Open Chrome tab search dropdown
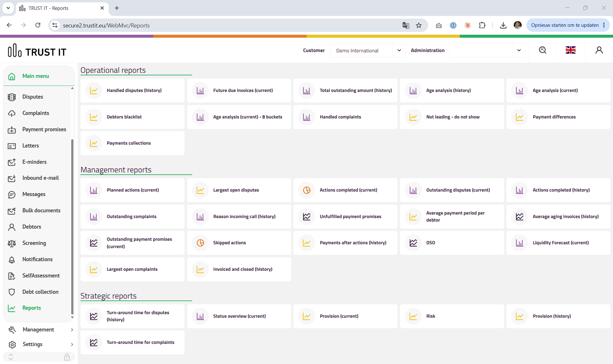Image resolution: width=613 pixels, height=364 pixels. click(x=8, y=8)
